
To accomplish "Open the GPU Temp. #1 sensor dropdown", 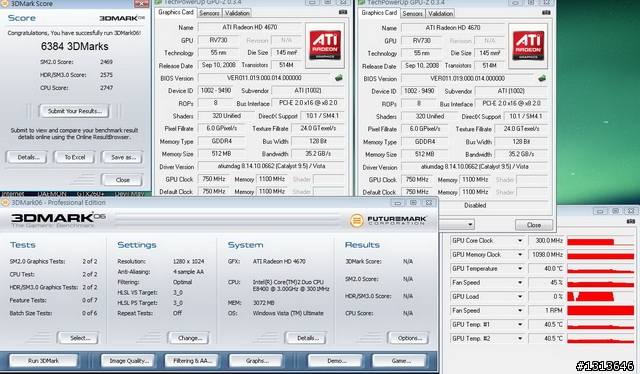I will click(x=520, y=325).
